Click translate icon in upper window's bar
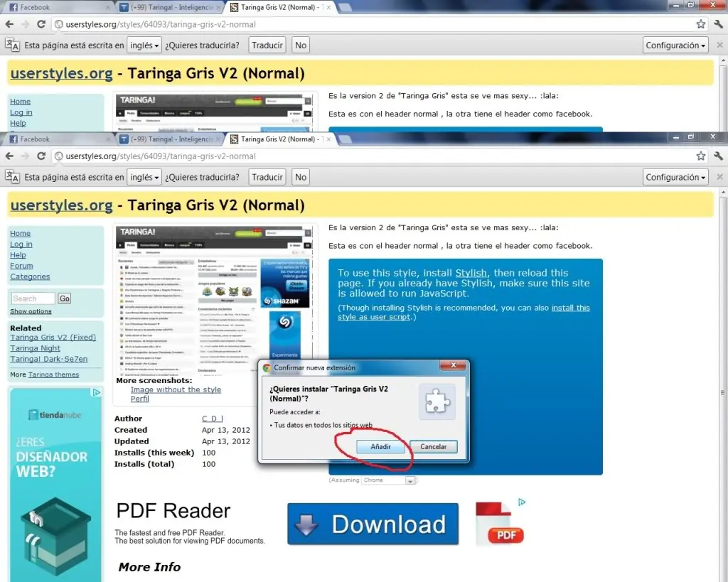Screen dimensions: 728x582 pyautogui.click(x=12, y=45)
